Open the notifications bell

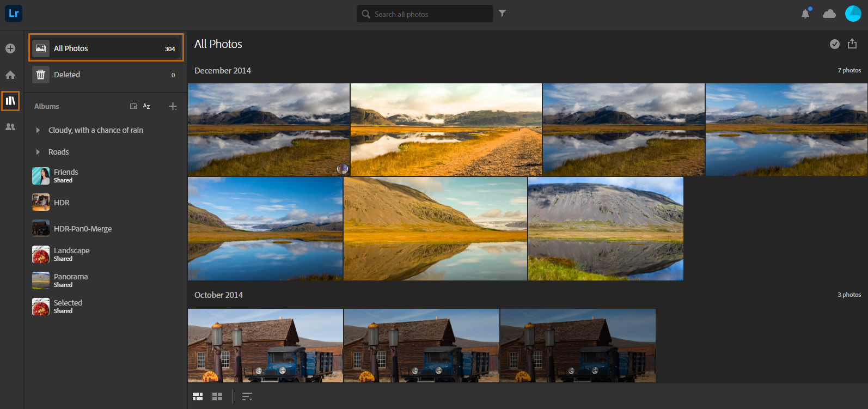coord(805,14)
